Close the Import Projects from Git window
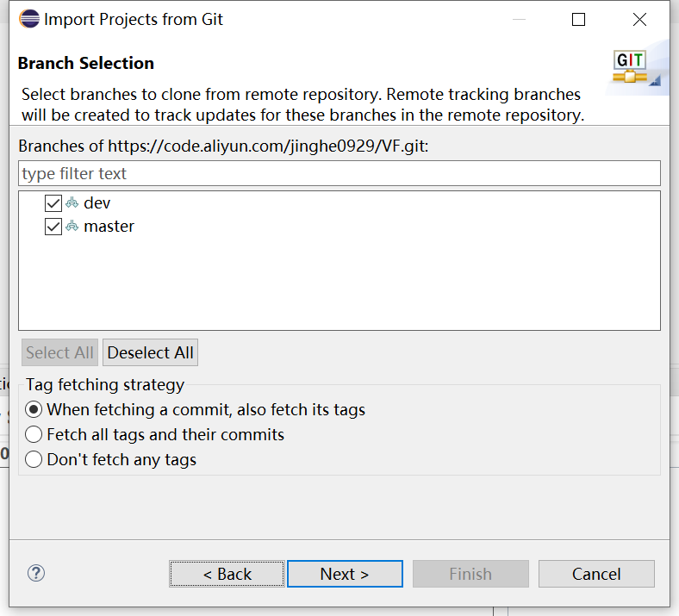Screen dimensions: 679x616 [x=639, y=19]
